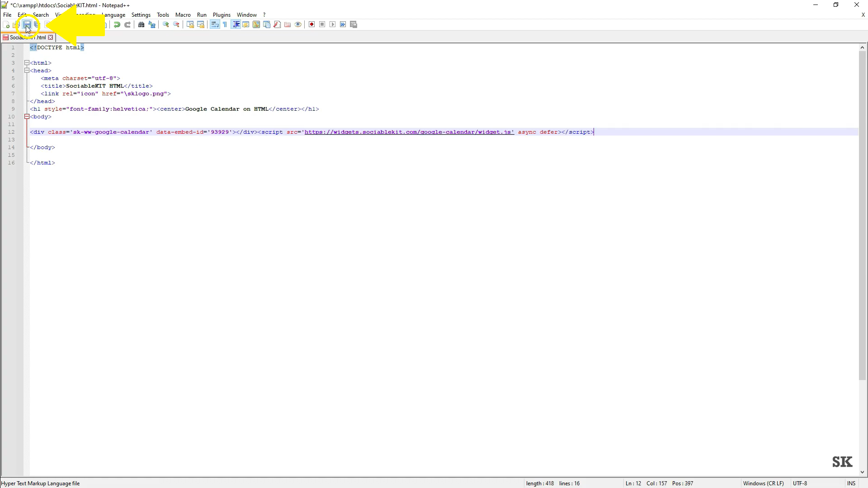
Task: Click the link rel="icon" line
Action: coord(106,94)
